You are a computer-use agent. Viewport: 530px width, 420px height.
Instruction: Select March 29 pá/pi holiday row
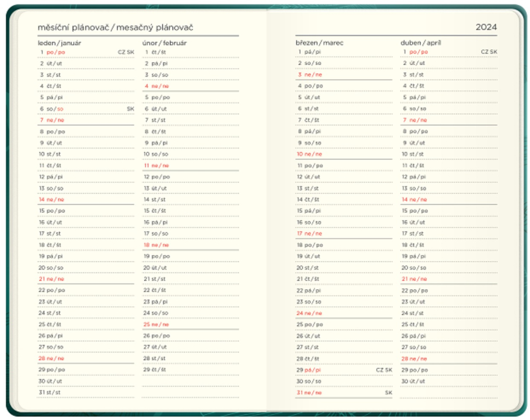(344, 370)
